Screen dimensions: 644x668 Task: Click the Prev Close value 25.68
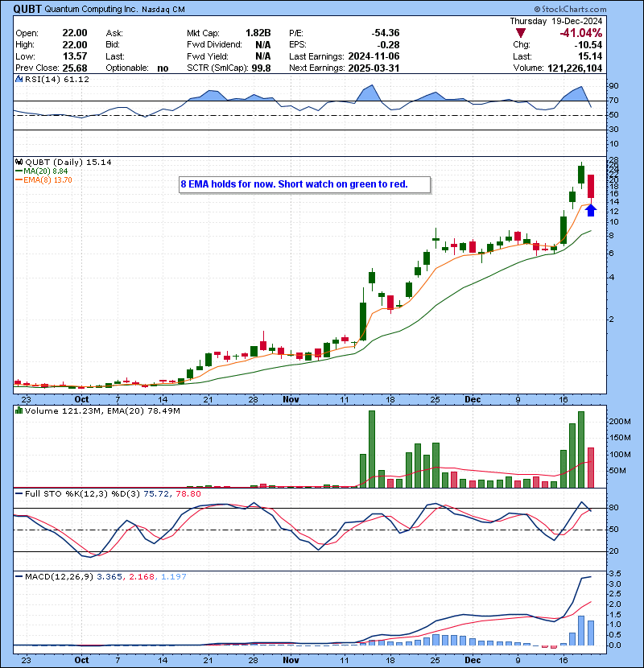pyautogui.click(x=75, y=68)
